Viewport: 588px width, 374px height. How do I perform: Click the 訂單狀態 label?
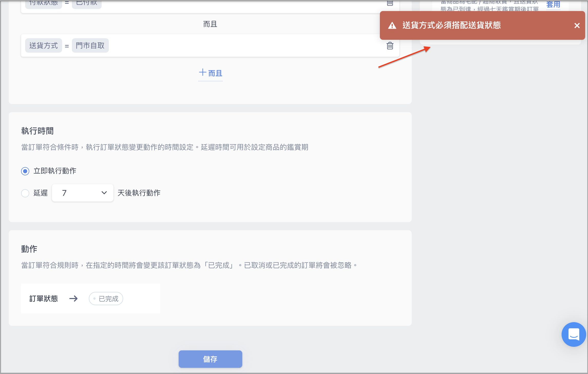[x=44, y=299]
